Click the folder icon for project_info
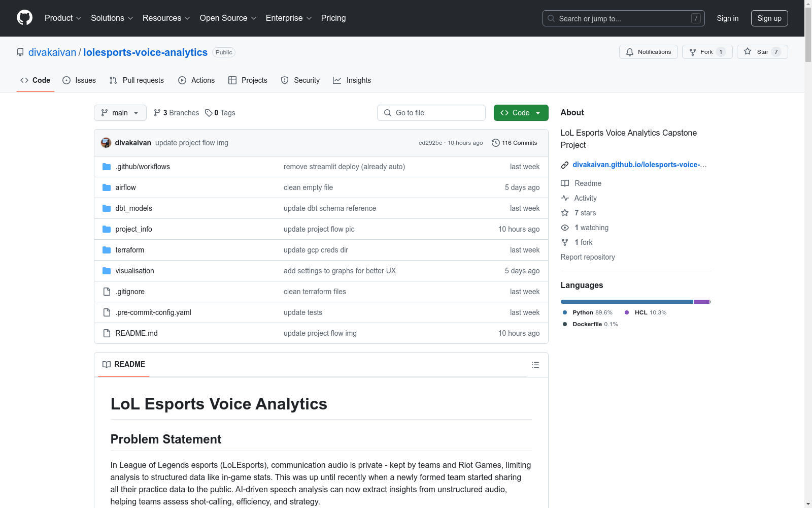Image resolution: width=812 pixels, height=508 pixels. [x=107, y=229]
